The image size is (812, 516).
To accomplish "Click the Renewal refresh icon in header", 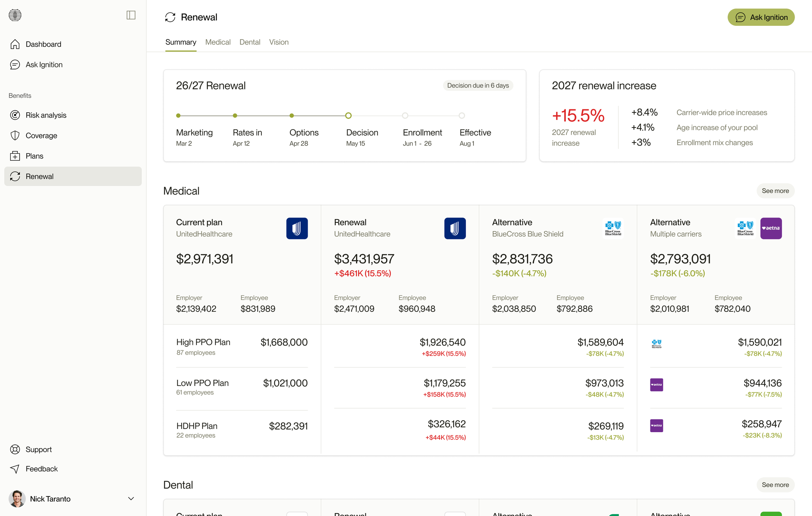I will [x=170, y=17].
